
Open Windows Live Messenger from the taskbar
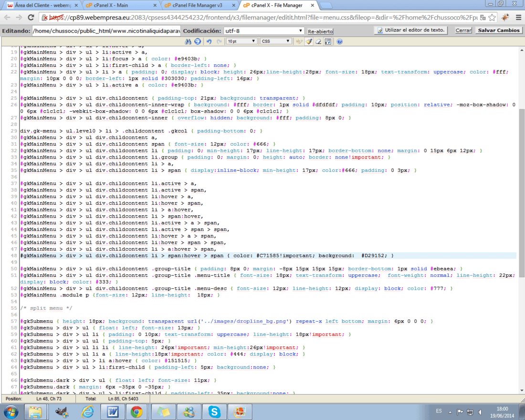(x=189, y=411)
